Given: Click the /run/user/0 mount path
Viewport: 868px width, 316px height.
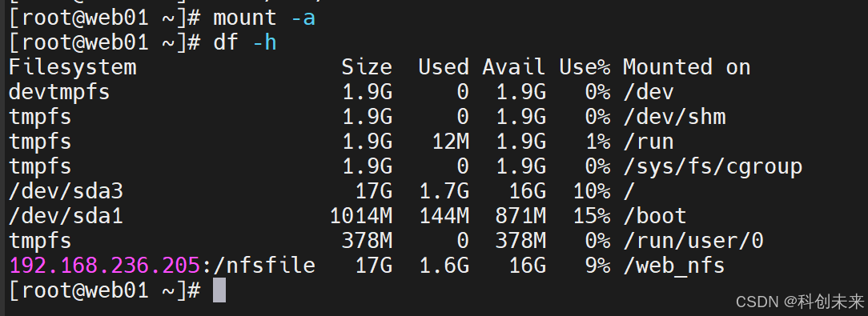Looking at the screenshot, I should pyautogui.click(x=693, y=241).
